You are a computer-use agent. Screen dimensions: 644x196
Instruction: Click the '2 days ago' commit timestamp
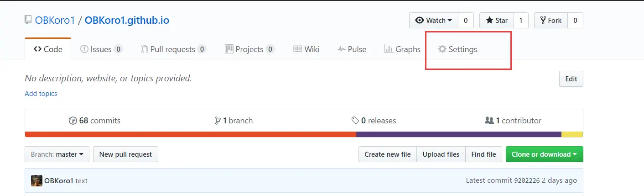click(560, 180)
